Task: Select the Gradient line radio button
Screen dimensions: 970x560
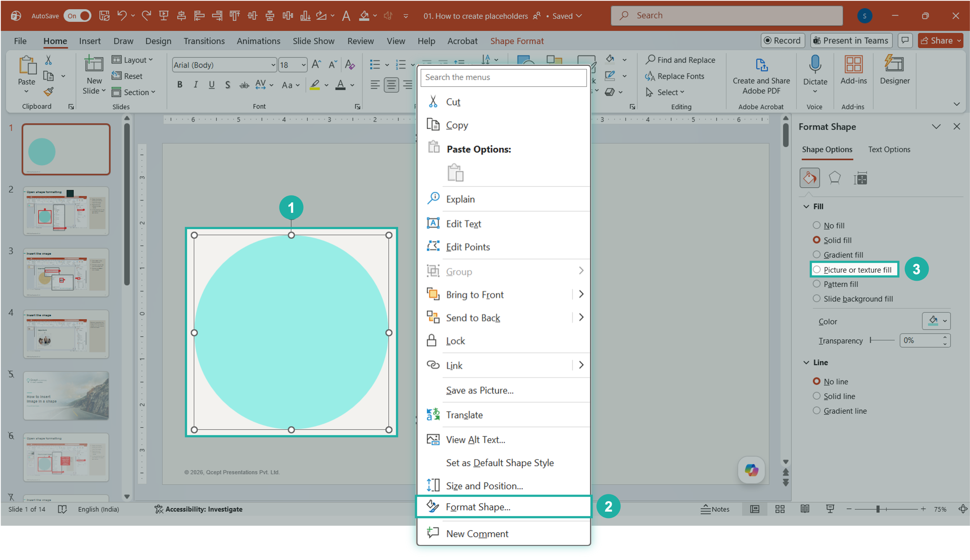Action: pos(816,410)
